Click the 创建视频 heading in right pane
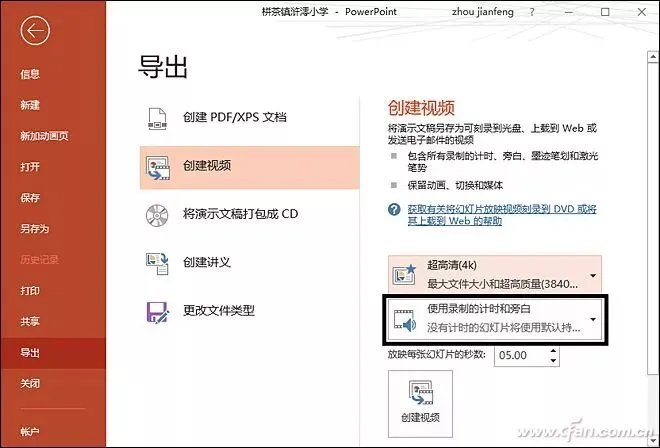 coord(421,108)
